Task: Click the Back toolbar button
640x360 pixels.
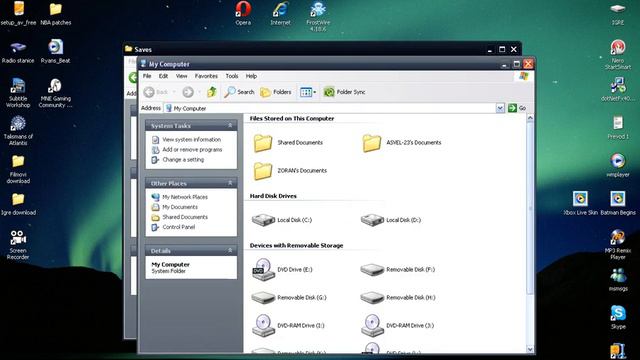Action: coord(157,92)
